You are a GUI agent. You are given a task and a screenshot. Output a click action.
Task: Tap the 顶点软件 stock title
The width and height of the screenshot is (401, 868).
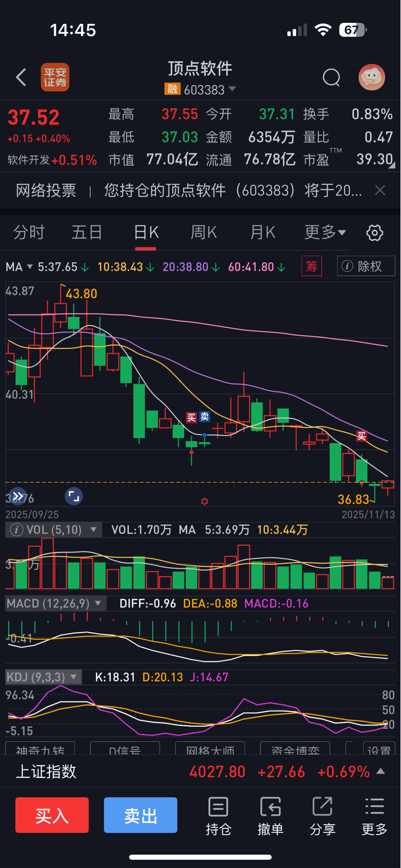click(x=200, y=68)
